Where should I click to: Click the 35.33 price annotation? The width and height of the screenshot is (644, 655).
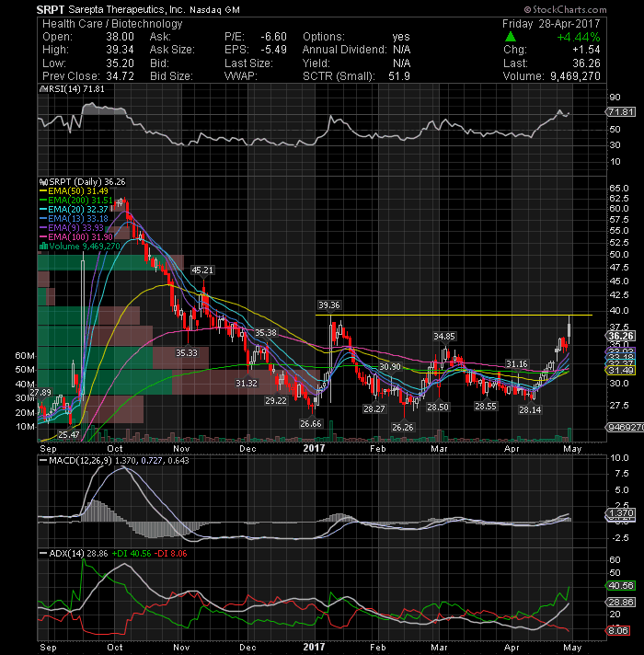click(186, 352)
